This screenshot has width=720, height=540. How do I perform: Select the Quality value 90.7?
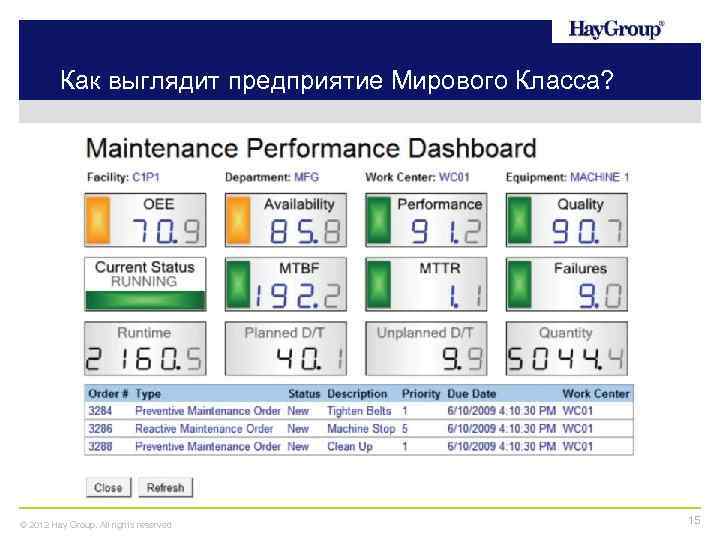pos(587,231)
